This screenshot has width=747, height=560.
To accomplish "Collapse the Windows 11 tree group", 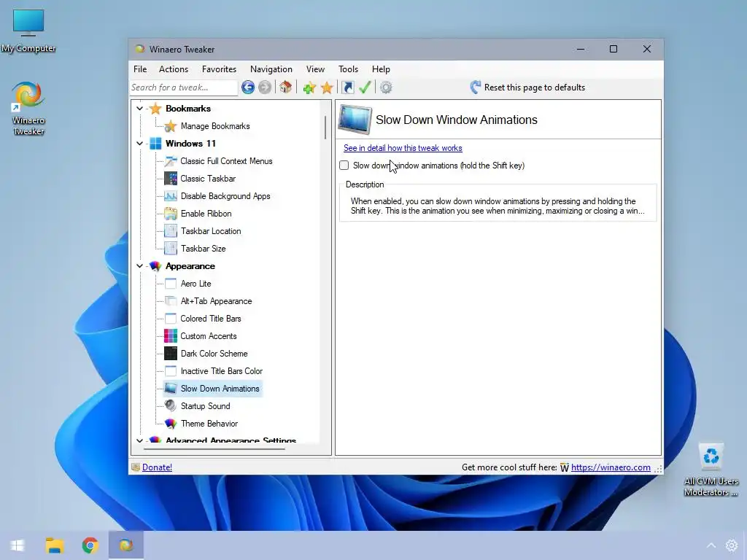I will click(139, 144).
